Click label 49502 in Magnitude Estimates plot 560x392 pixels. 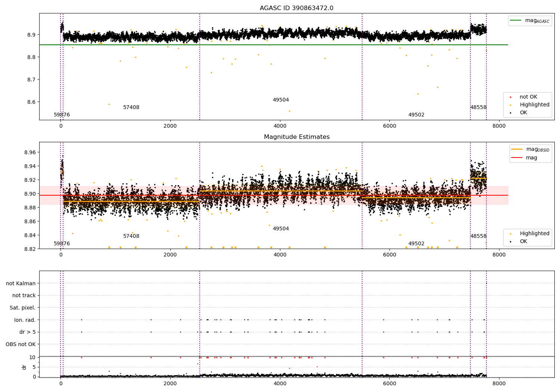[416, 244]
